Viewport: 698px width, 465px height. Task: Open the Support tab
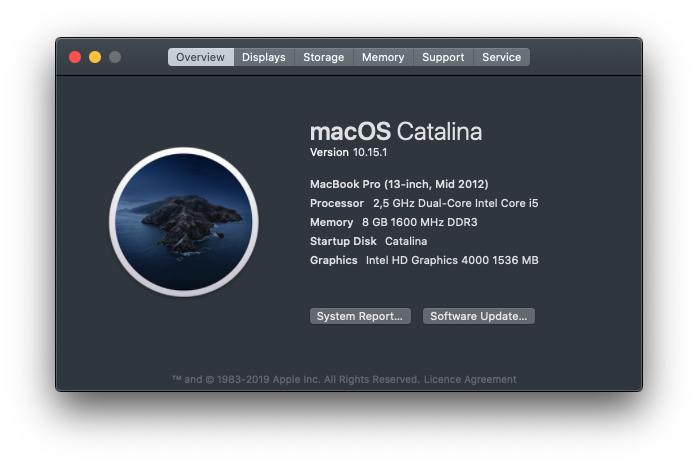point(443,57)
